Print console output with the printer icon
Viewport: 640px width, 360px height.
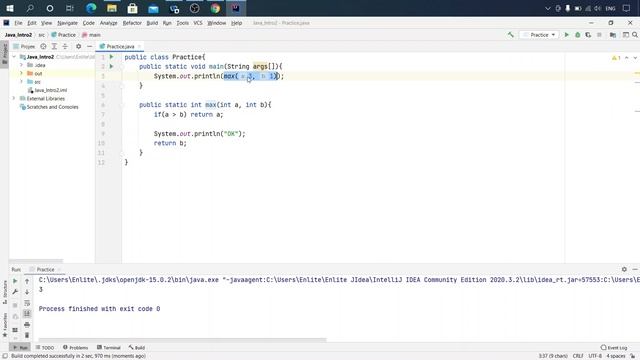tap(27, 324)
